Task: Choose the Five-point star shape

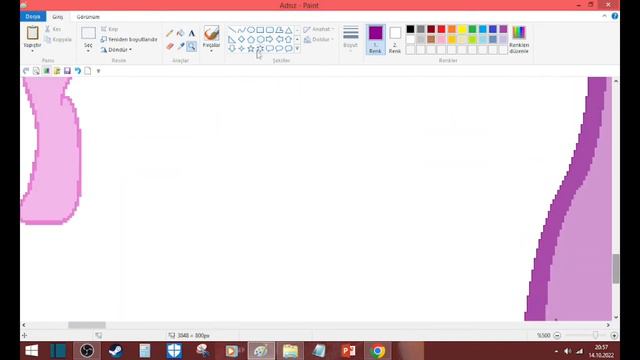Action: (251, 49)
